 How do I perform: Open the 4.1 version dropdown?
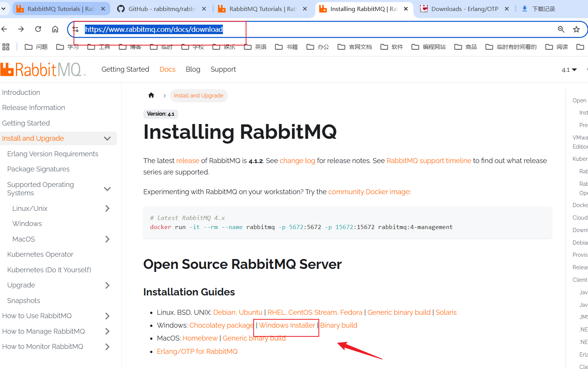click(569, 70)
